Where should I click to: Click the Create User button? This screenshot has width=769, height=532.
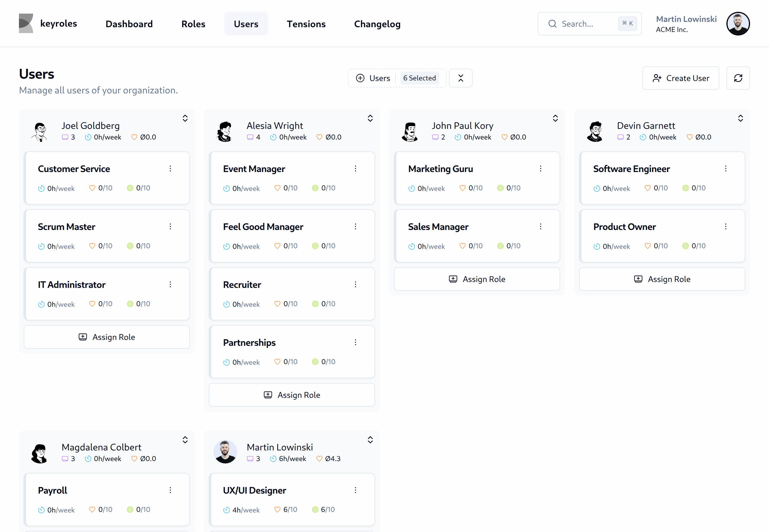click(x=681, y=78)
